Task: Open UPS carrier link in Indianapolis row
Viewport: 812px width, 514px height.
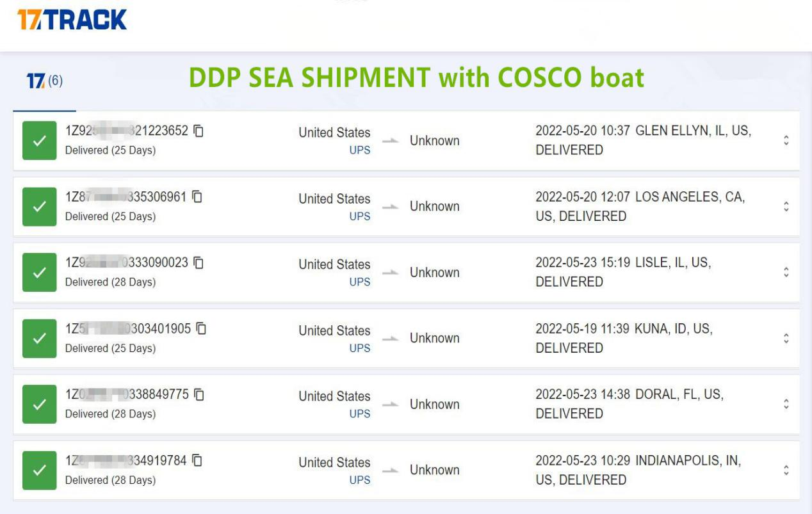Action: [x=359, y=480]
